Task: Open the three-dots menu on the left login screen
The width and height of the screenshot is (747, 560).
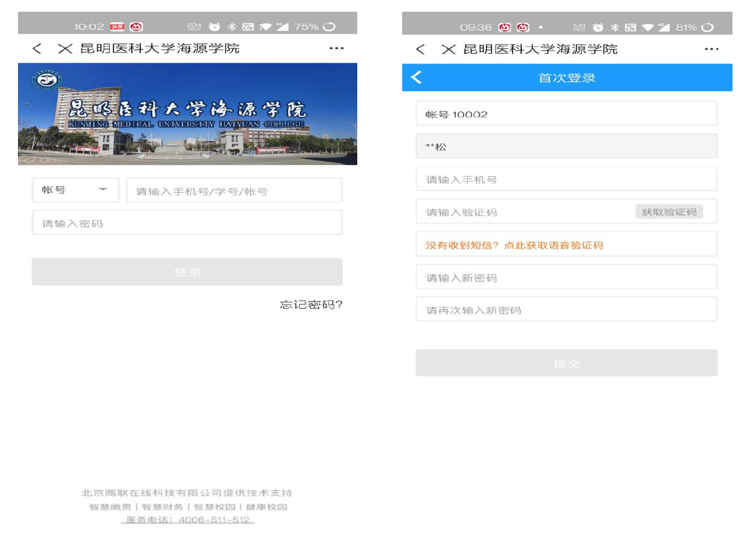Action: [x=336, y=48]
